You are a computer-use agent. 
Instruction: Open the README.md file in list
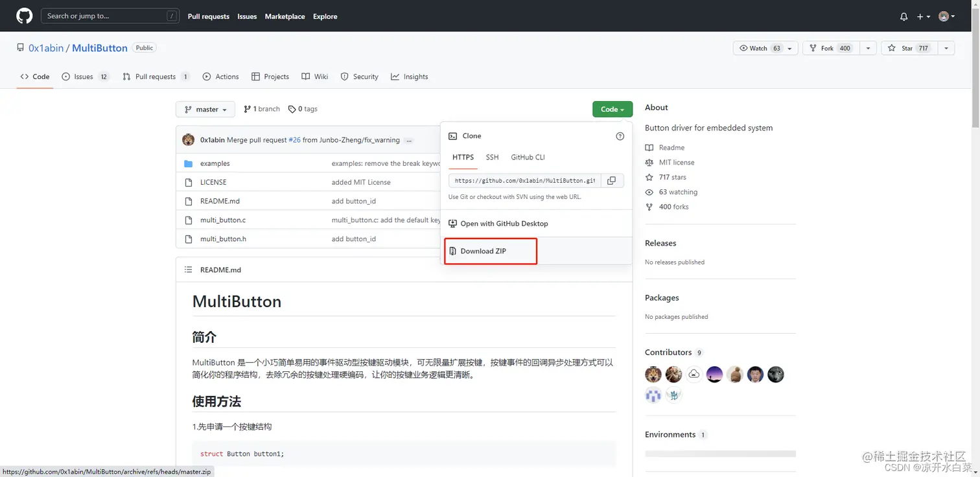[220, 201]
